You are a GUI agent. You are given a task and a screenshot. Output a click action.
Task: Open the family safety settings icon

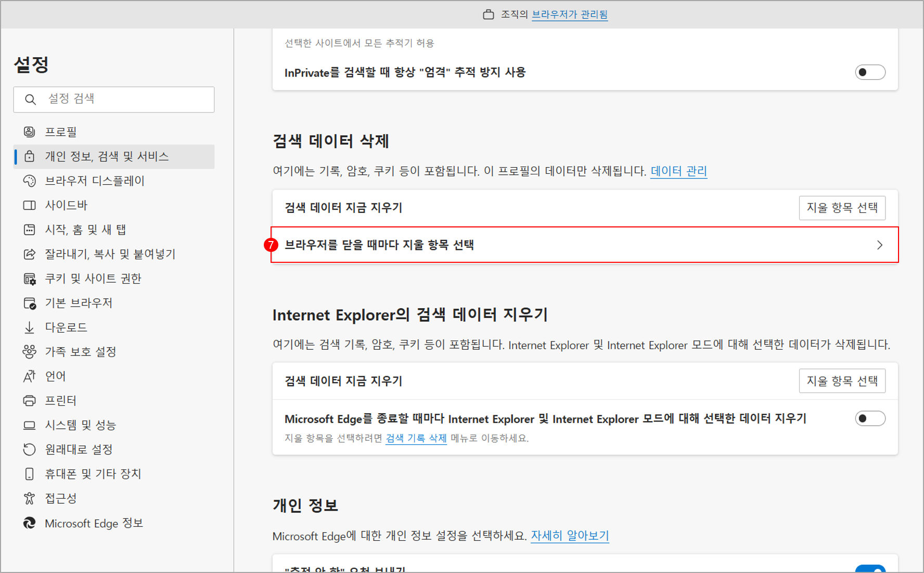click(30, 352)
